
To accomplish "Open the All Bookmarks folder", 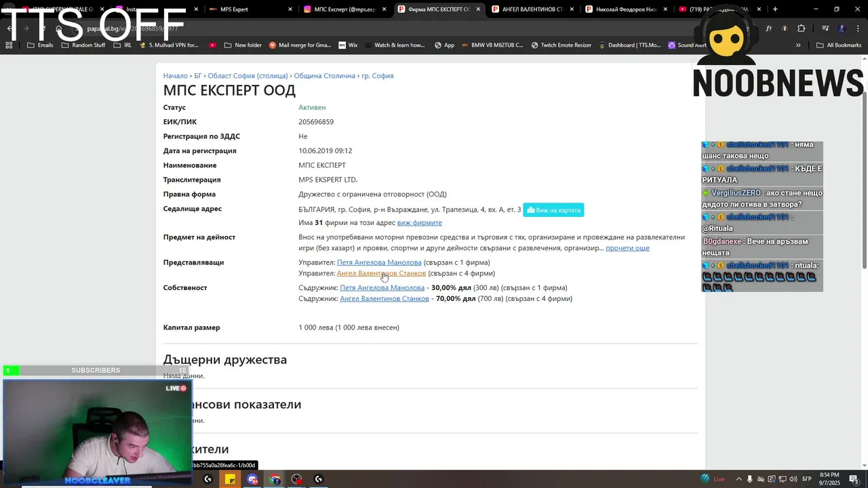I will [x=839, y=45].
